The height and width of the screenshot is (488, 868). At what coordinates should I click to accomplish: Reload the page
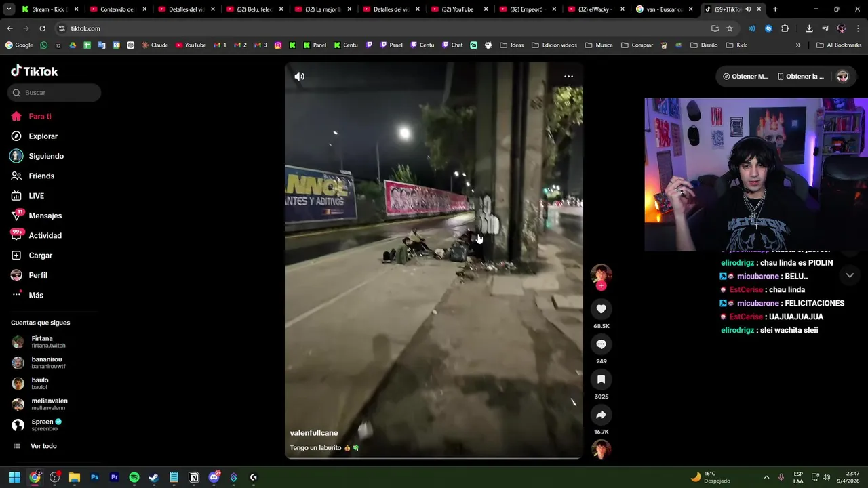point(42,28)
